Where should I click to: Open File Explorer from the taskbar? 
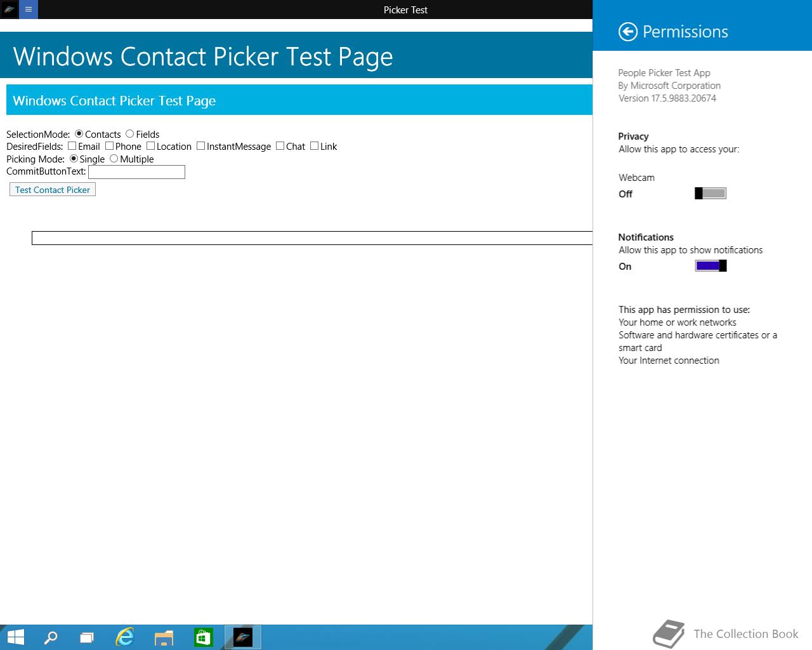(164, 637)
